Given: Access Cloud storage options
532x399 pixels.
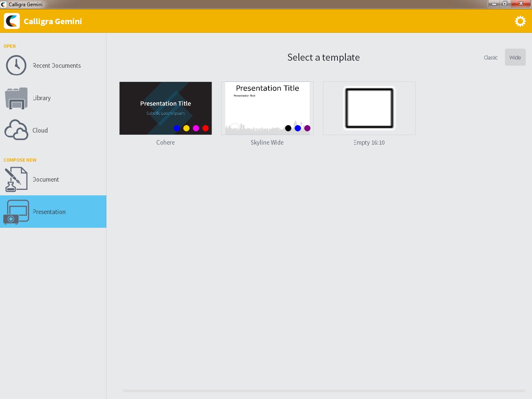Looking at the screenshot, I should 40,130.
